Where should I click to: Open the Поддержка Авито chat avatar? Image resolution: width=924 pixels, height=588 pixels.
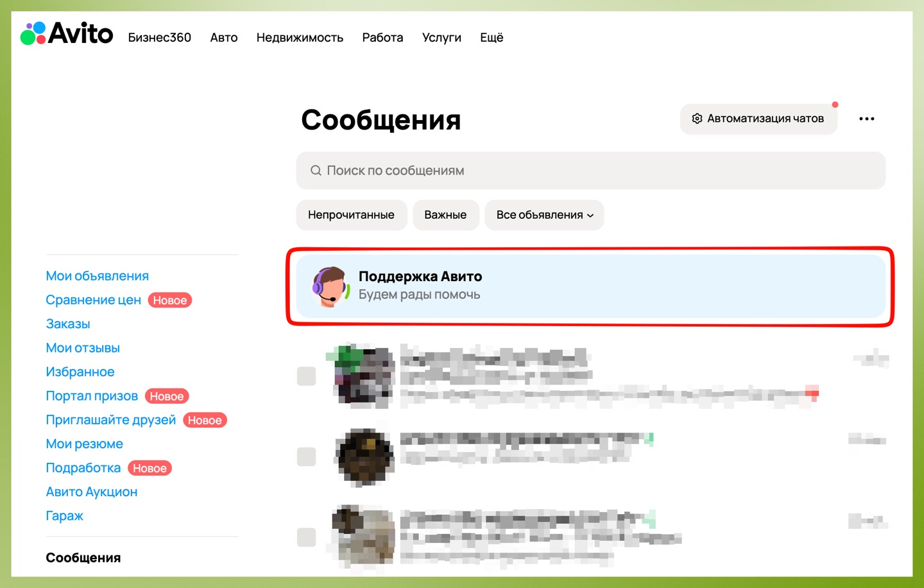tap(330, 286)
